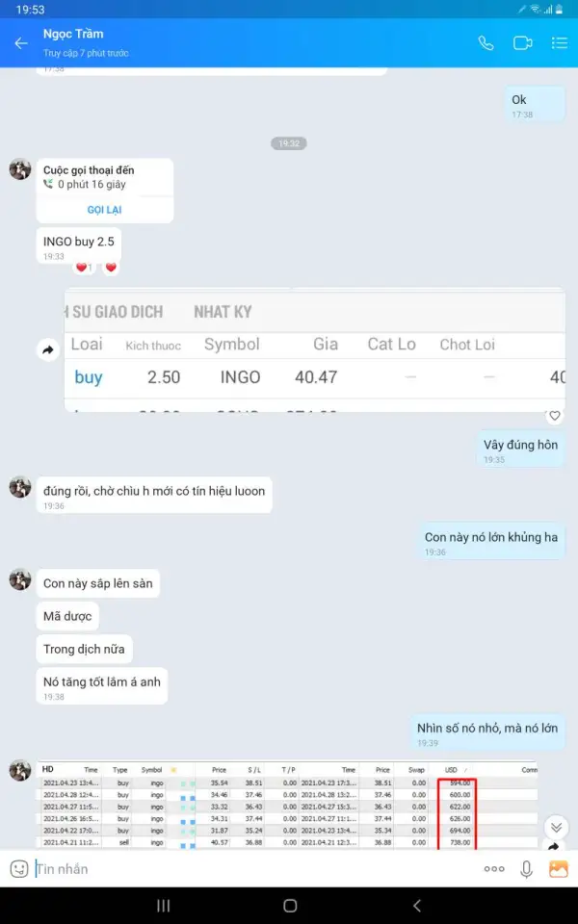Go back using the header arrow
The height and width of the screenshot is (924, 578).
point(21,43)
